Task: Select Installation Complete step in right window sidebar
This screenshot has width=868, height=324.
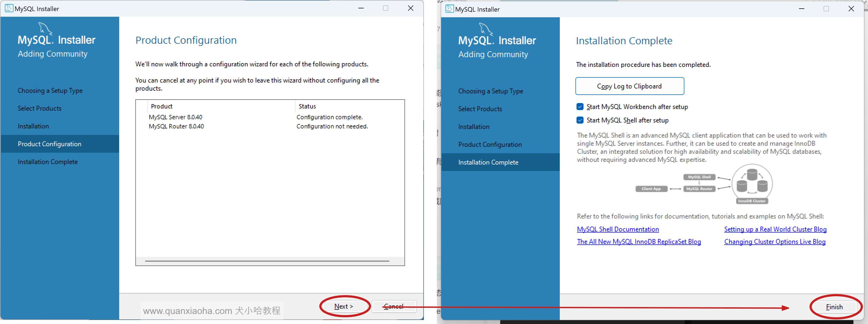Action: point(500,162)
